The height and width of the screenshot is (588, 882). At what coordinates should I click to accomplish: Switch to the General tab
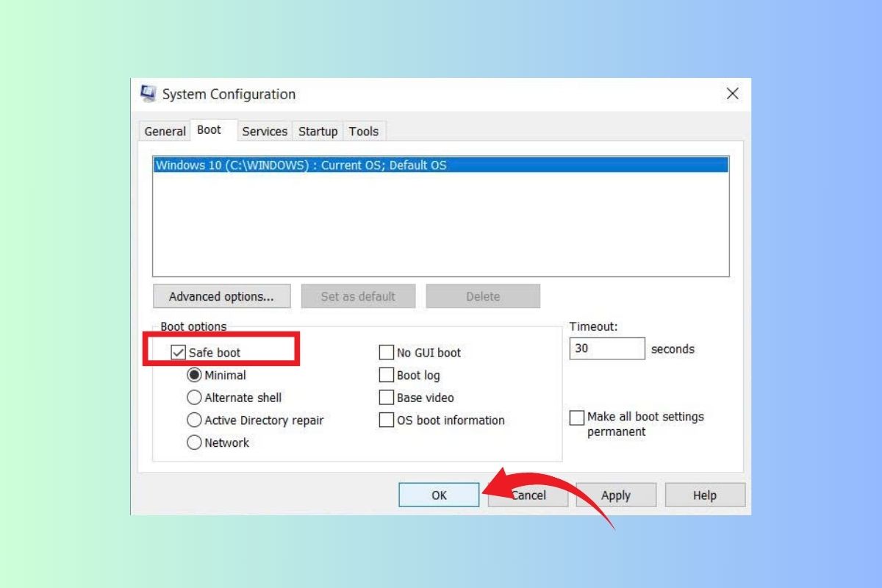coord(165,132)
